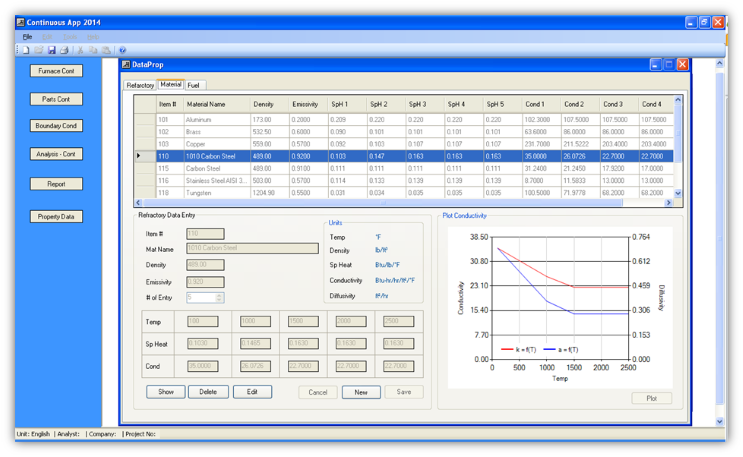Image resolution: width=743 pixels, height=457 pixels.
Task: Open the File menu
Action: (x=27, y=37)
